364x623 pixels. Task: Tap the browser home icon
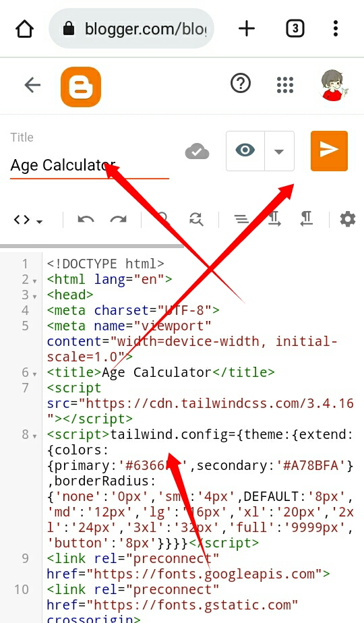tap(24, 29)
